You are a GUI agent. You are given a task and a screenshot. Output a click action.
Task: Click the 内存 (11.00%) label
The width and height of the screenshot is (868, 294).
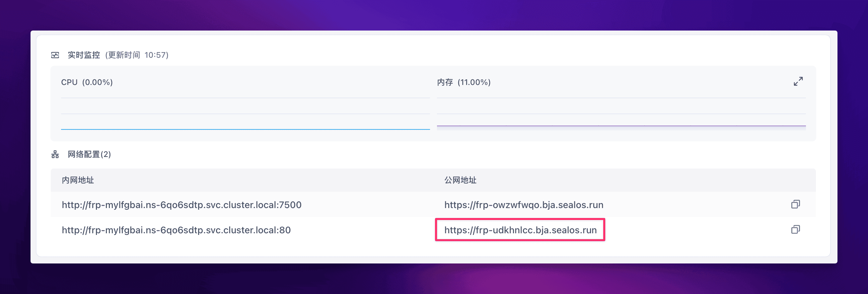coord(463,82)
